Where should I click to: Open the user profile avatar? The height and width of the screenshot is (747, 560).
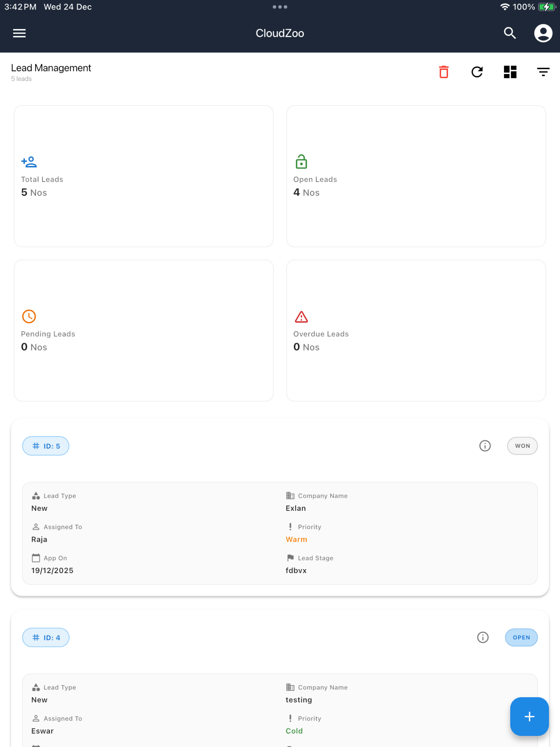[543, 33]
